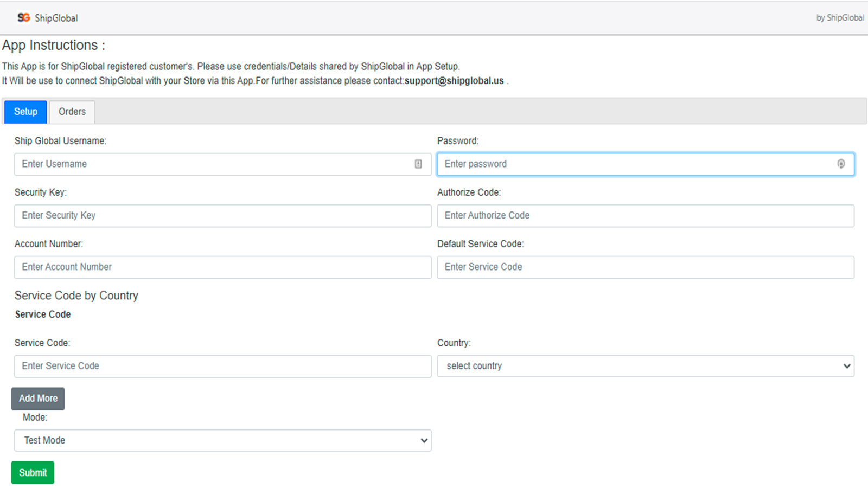Click the password manager icon in Password field
Screen dimensions: 868x488
(x=841, y=164)
